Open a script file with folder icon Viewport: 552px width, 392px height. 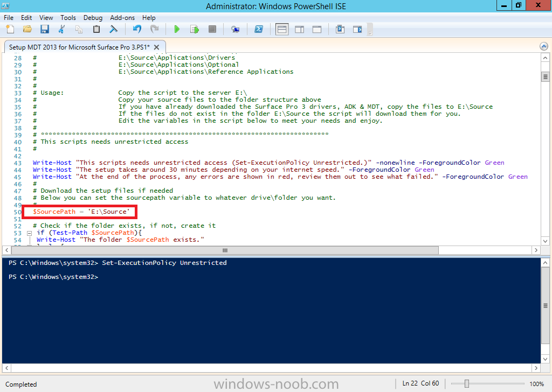27,29
